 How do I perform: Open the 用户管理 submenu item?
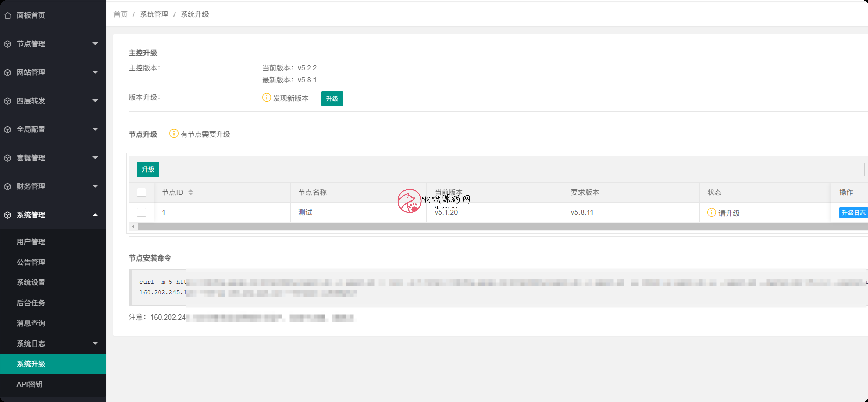(53, 242)
